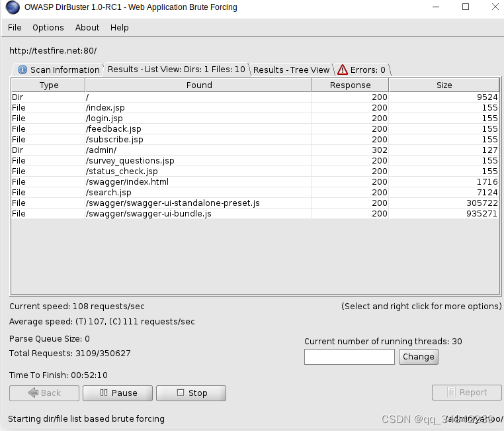This screenshot has width=504, height=431.
Task: Select the Results - List View tab
Action: 176,69
